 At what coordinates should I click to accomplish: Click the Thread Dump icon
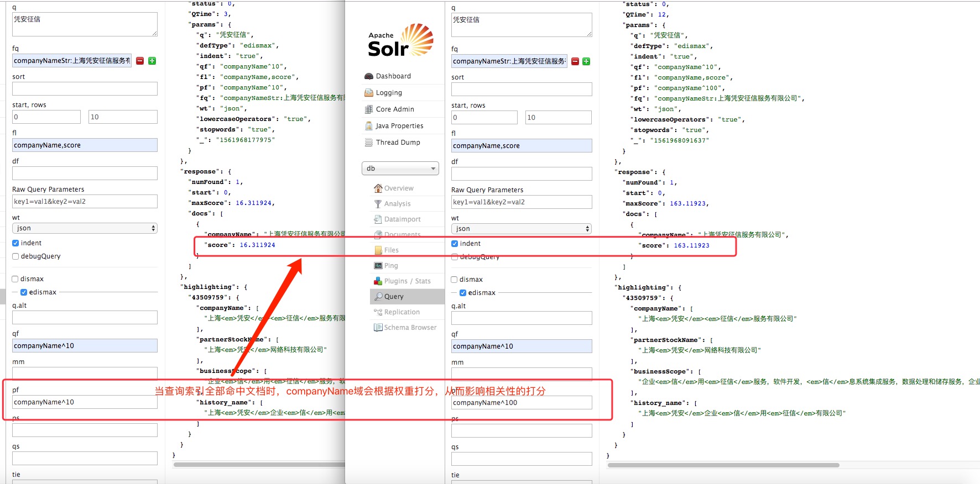(369, 143)
